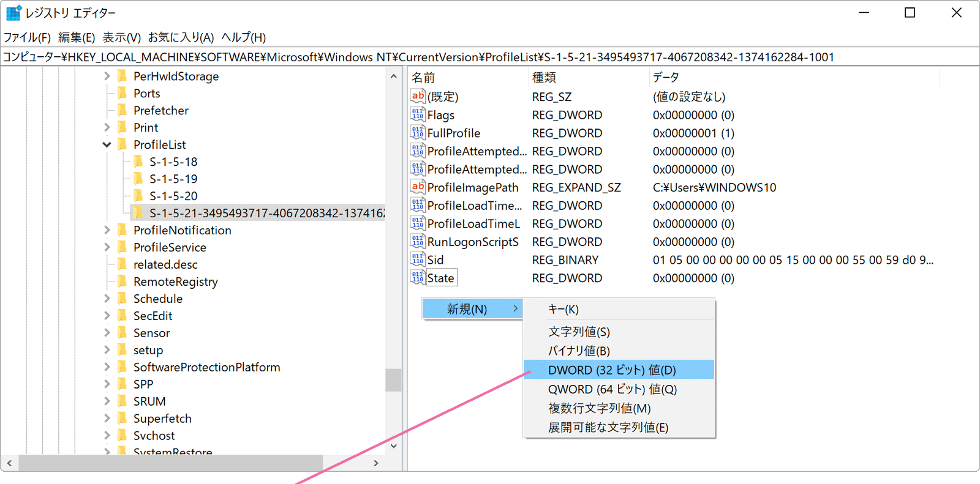Click the 新規(N) context menu entry
This screenshot has height=484, width=980.
click(472, 309)
